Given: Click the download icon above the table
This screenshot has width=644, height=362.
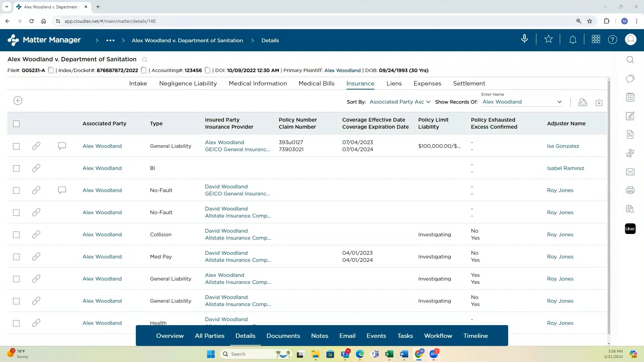Looking at the screenshot, I should (599, 102).
